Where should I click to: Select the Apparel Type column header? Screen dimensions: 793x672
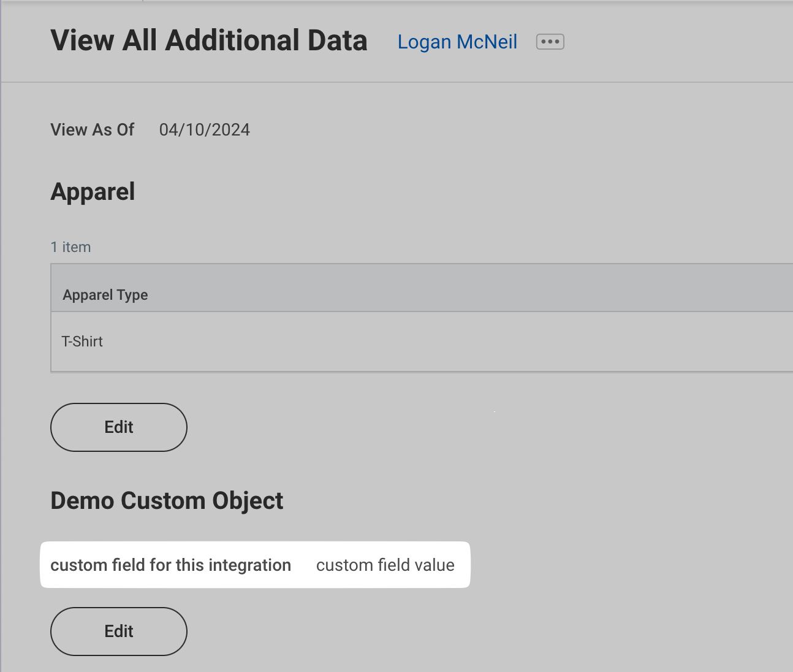coord(105,295)
